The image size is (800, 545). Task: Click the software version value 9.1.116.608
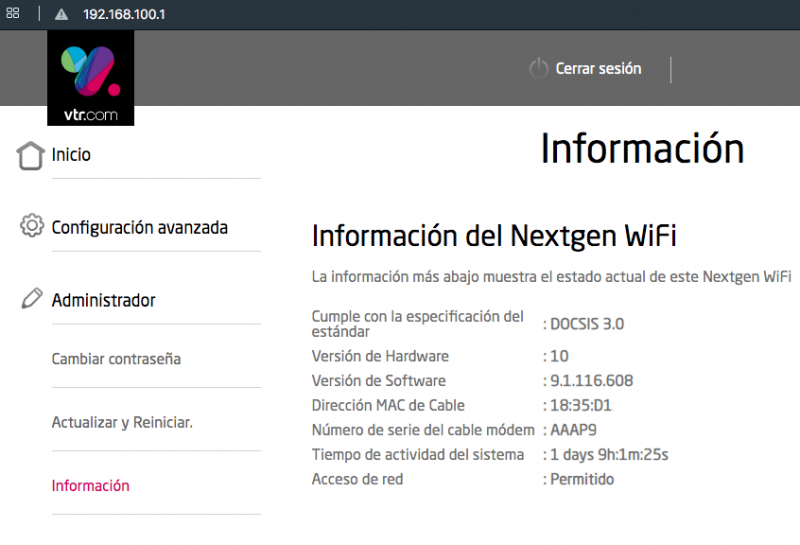(x=592, y=381)
